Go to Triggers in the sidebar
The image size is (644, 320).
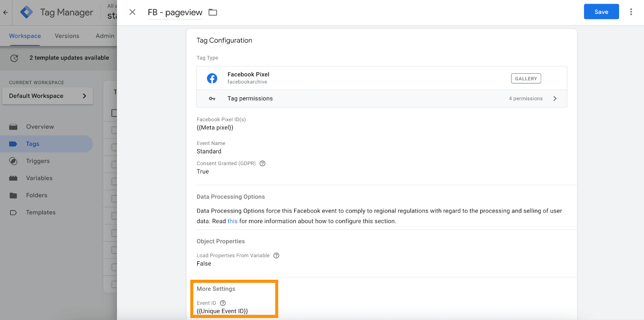(38, 161)
